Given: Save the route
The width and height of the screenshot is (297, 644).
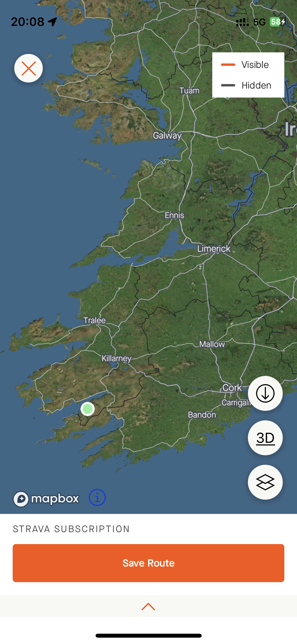Looking at the screenshot, I should 148,563.
